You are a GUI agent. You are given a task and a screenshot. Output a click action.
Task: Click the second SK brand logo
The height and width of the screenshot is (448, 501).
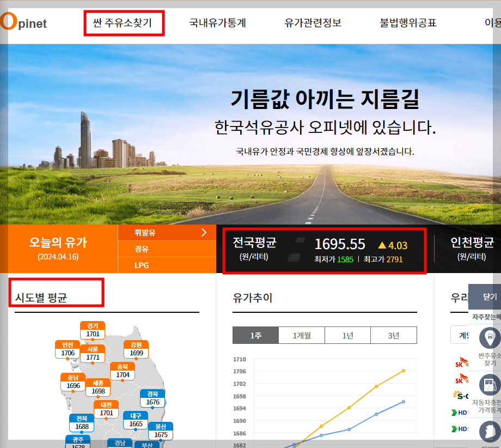(x=459, y=380)
